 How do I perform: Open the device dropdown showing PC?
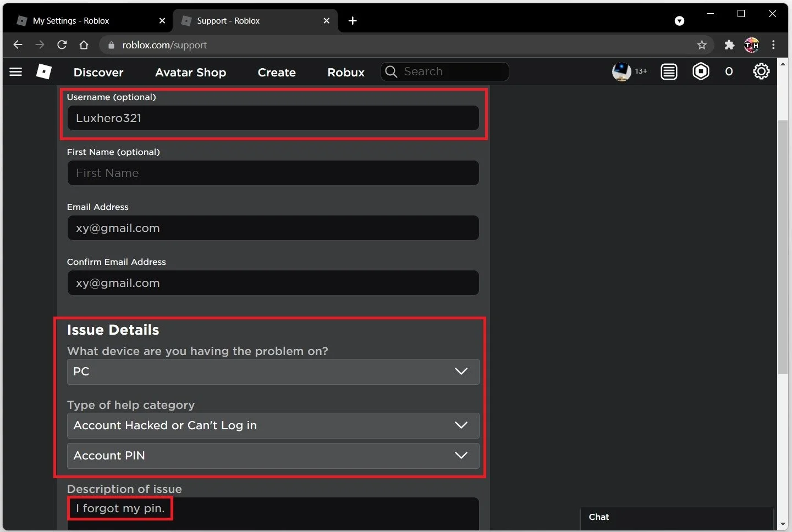click(273, 372)
